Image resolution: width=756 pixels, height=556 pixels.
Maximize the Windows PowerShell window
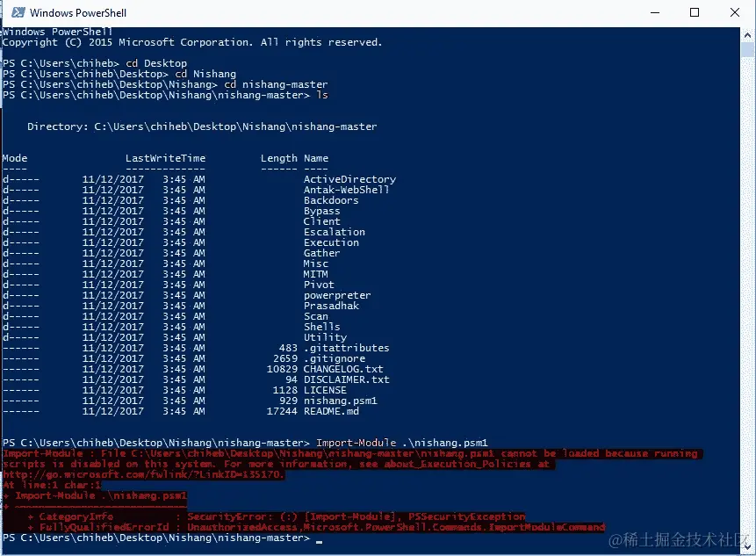695,12
